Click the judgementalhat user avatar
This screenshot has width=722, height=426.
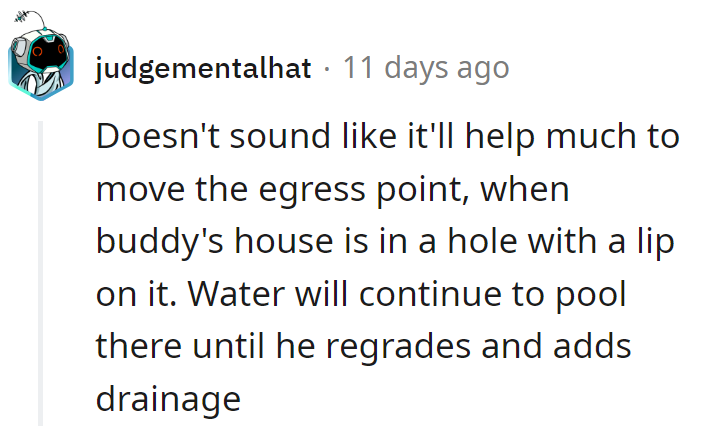coord(41,63)
